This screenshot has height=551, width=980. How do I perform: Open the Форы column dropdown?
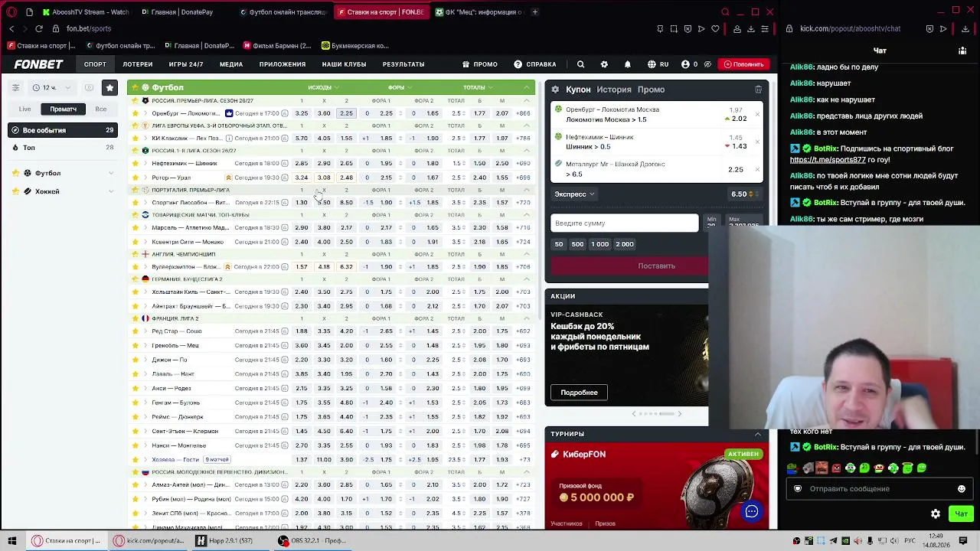coord(399,87)
